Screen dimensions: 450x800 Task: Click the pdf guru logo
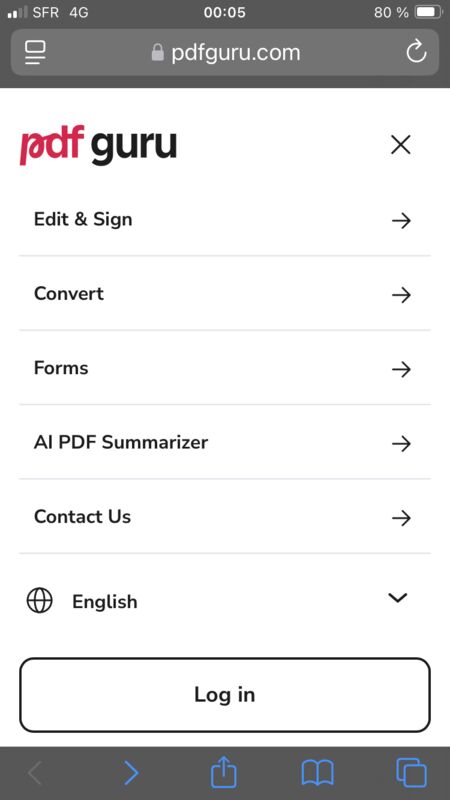[98, 146]
